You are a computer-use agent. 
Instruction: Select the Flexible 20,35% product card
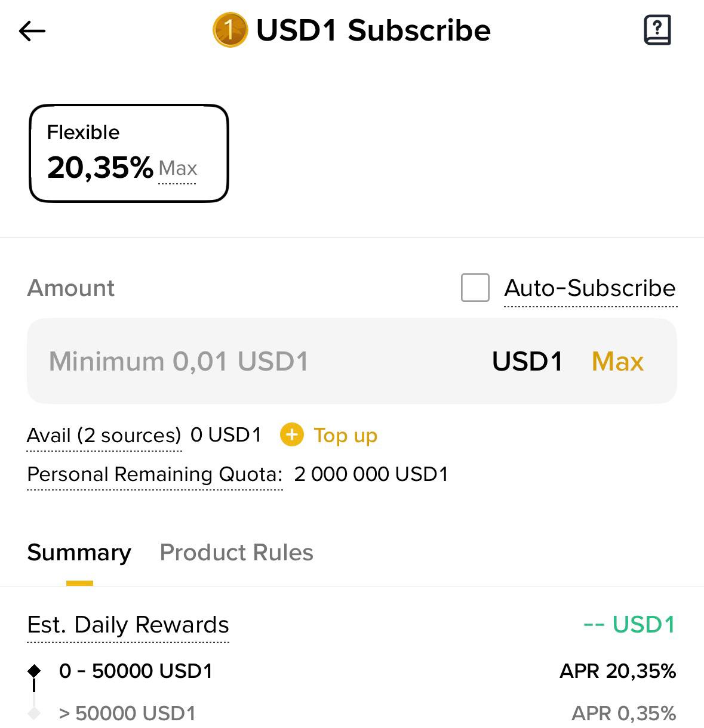point(129,153)
